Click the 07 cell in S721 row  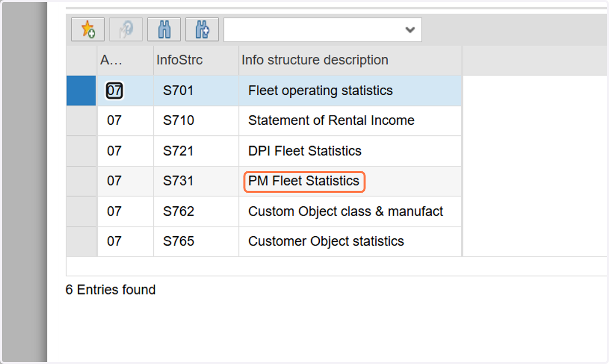click(x=125, y=151)
